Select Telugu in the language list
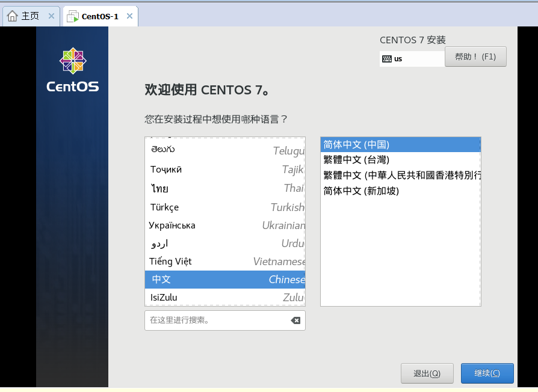This screenshot has width=538, height=392. pos(224,150)
